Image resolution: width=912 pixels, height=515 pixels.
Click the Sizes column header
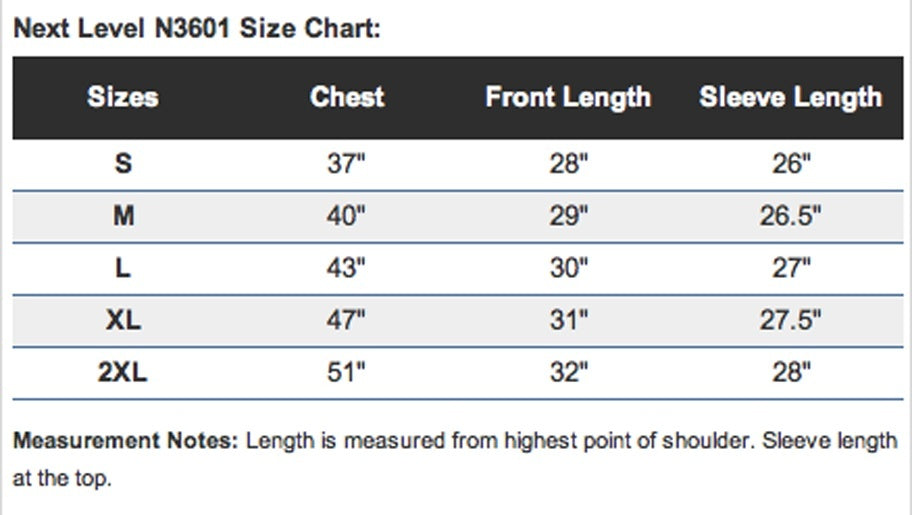click(123, 97)
